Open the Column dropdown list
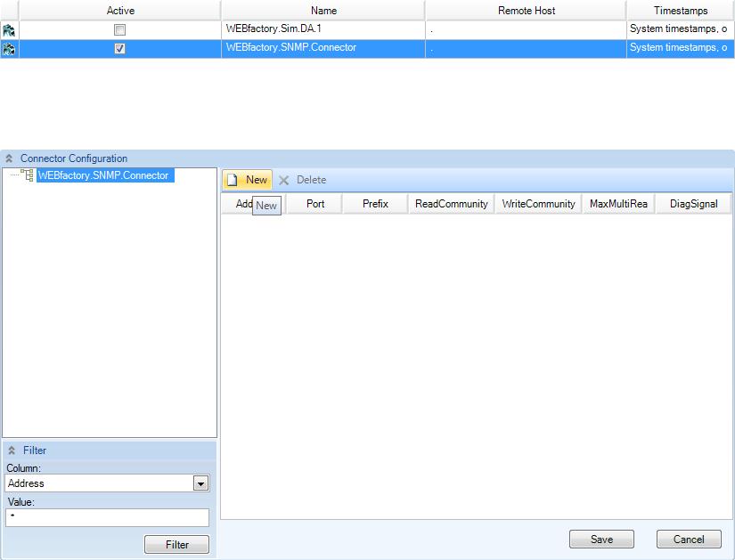 (x=200, y=483)
